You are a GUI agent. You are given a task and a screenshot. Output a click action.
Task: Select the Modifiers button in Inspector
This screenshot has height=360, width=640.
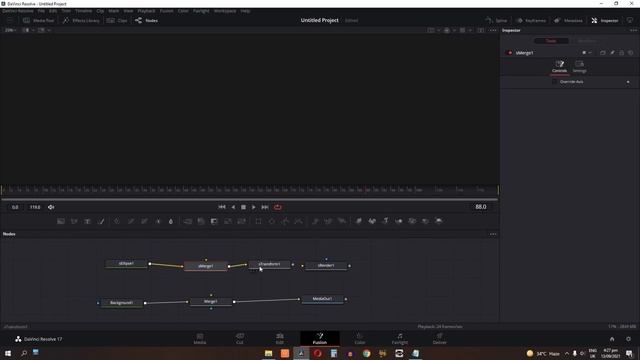(x=587, y=41)
